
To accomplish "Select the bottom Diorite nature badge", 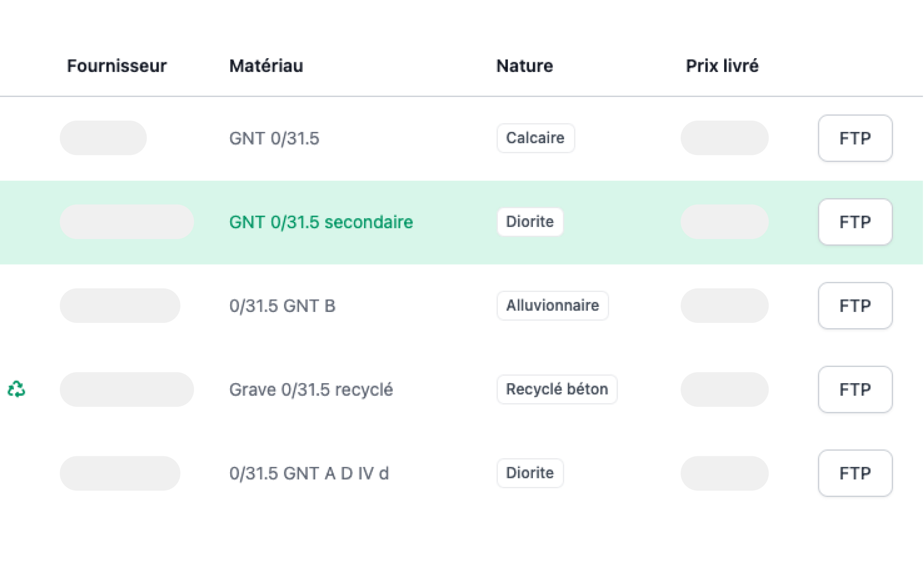I will tap(530, 473).
